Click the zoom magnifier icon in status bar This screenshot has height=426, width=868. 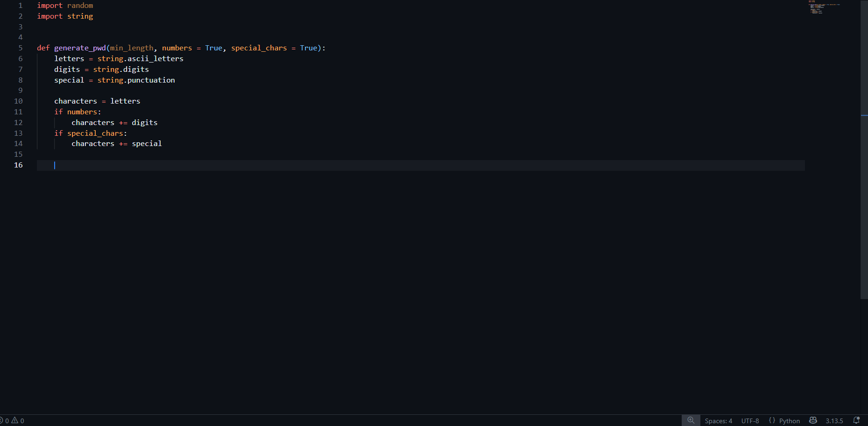tap(691, 420)
